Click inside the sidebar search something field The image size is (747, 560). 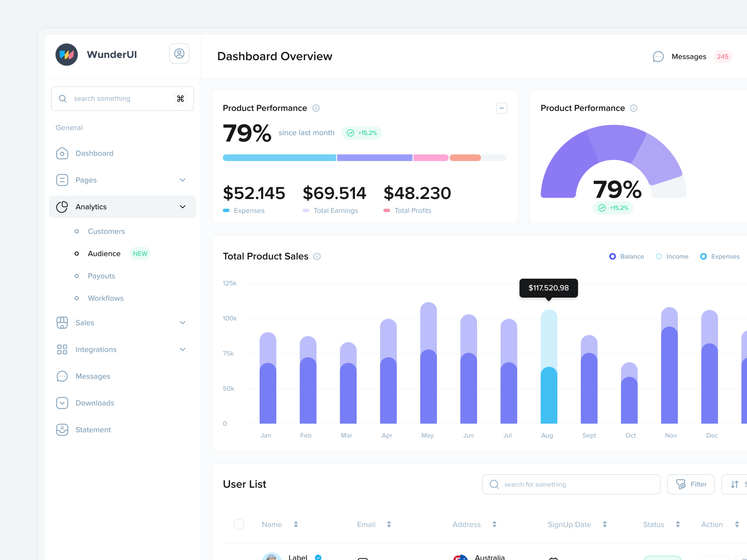click(122, 99)
